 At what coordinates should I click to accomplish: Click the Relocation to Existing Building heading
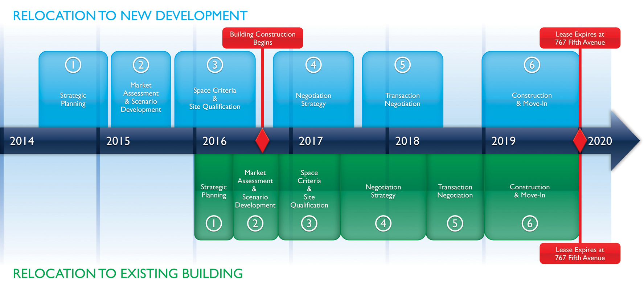pos(128,274)
